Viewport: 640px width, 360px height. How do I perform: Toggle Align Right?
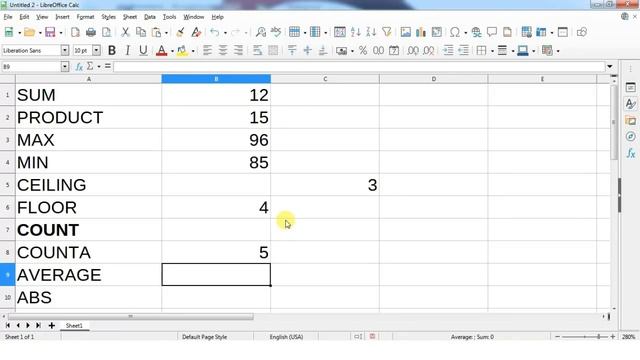click(238, 51)
